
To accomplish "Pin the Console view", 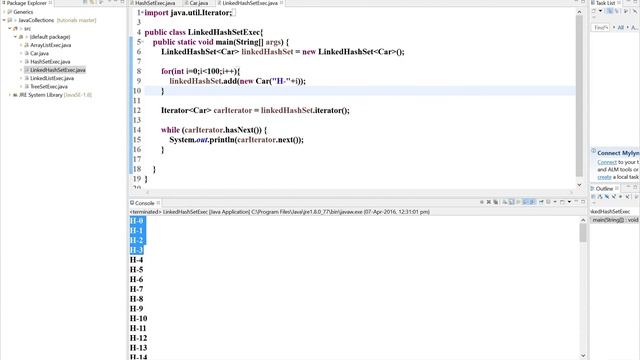I will (541, 202).
